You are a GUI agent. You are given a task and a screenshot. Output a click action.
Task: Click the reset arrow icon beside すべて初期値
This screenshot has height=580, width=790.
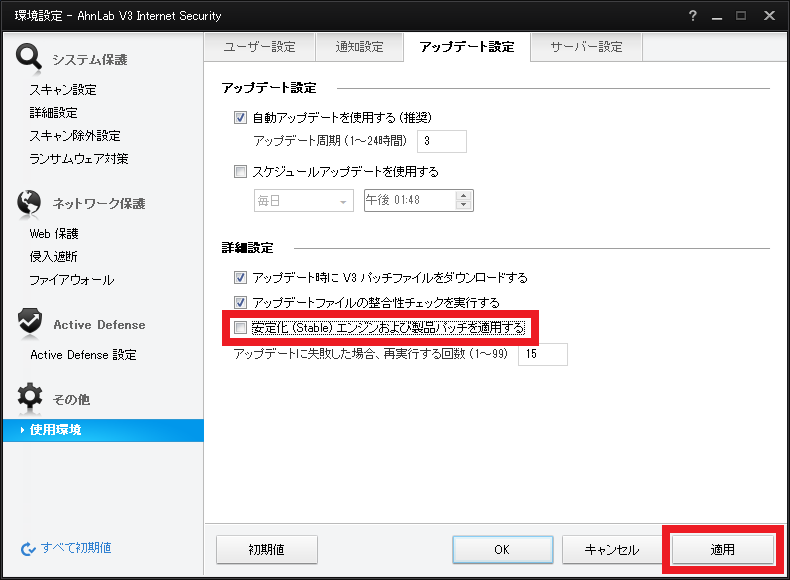coord(28,548)
